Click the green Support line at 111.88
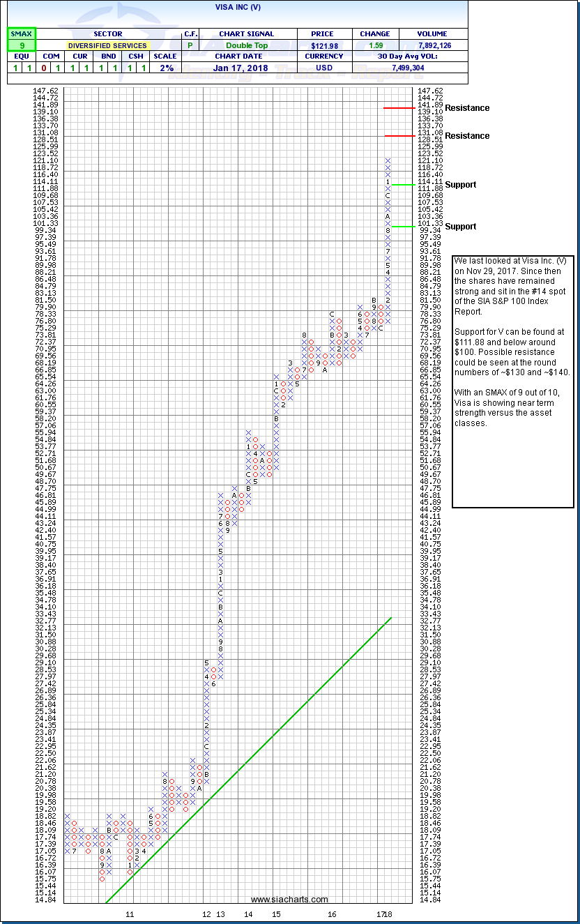This screenshot has width=580, height=924. [x=399, y=185]
